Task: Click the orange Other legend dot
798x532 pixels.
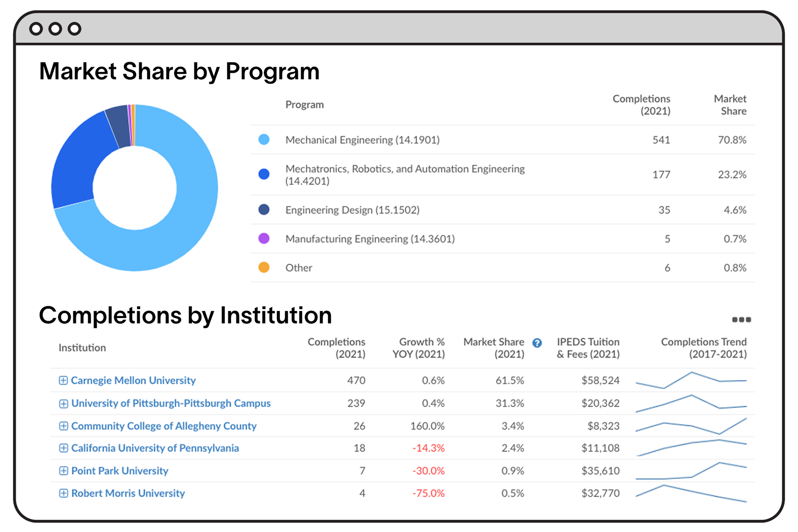Action: [264, 267]
